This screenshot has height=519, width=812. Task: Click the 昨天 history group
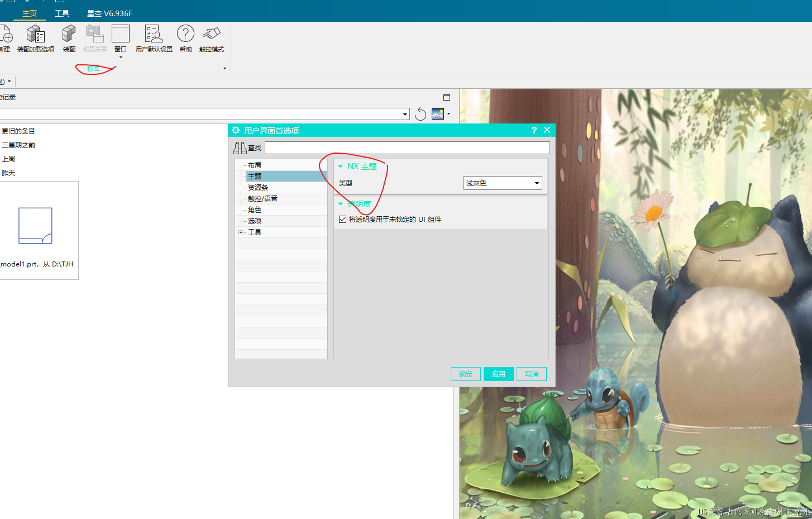coord(8,173)
